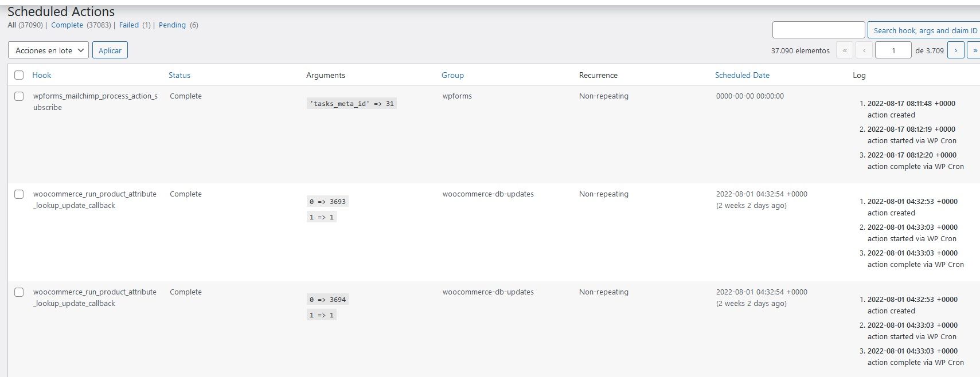
Task: Sort by the Scheduled Date column header
Action: [x=742, y=75]
